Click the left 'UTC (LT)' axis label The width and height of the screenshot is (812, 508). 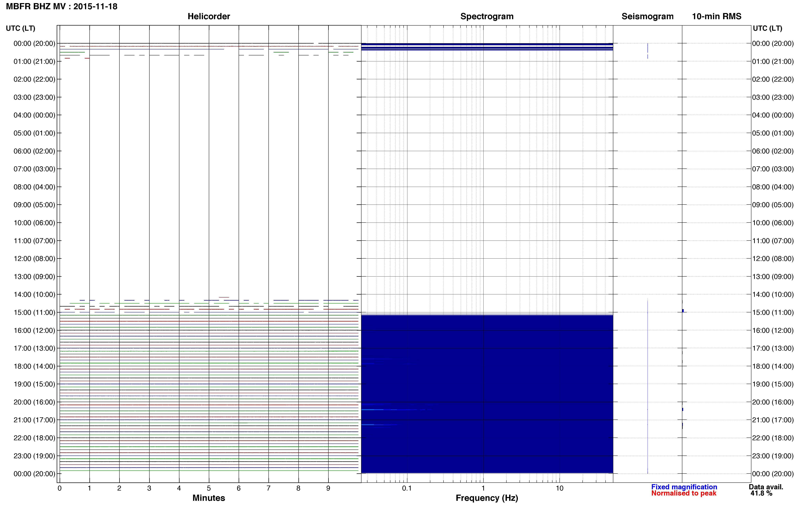21,28
